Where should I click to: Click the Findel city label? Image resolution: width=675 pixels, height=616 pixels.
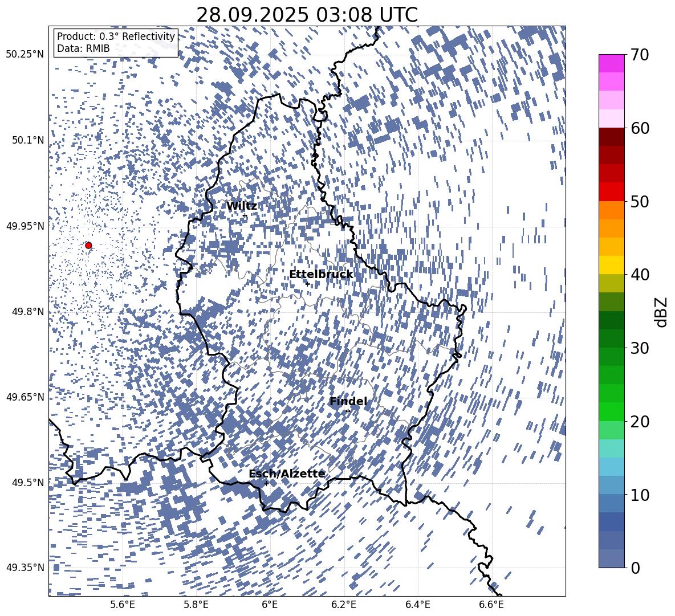348,401
